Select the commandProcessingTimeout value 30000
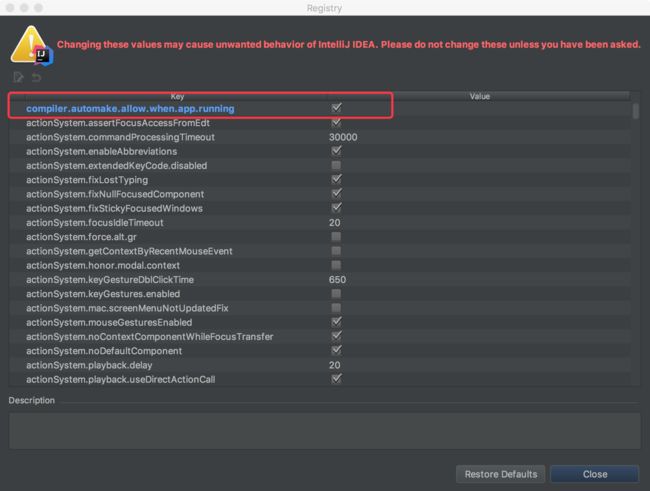650x491 pixels. click(x=343, y=137)
